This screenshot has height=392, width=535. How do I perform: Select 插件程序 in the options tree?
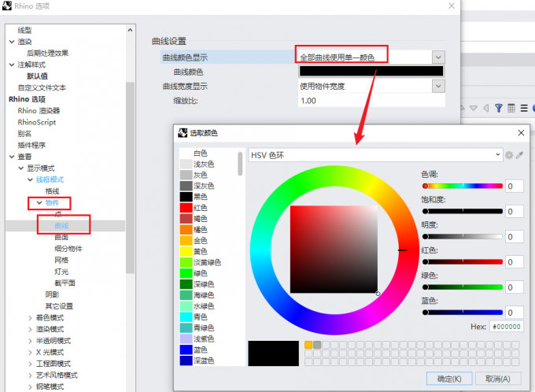point(31,145)
